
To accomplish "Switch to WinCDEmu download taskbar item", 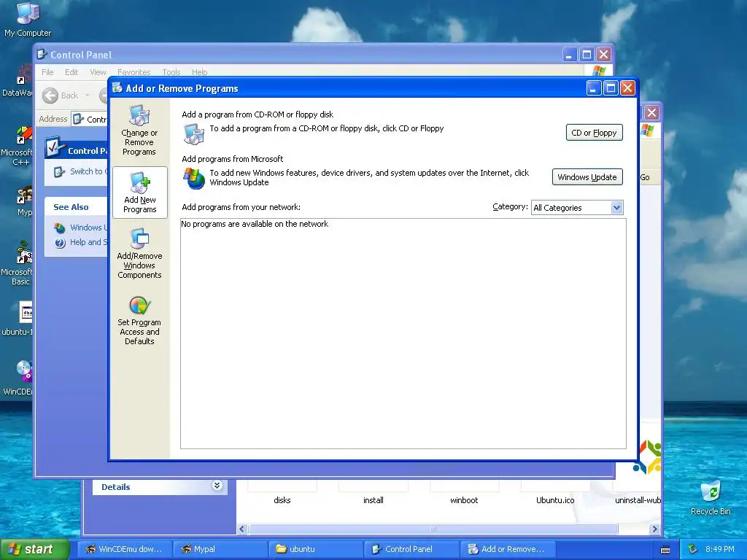I will [x=124, y=549].
